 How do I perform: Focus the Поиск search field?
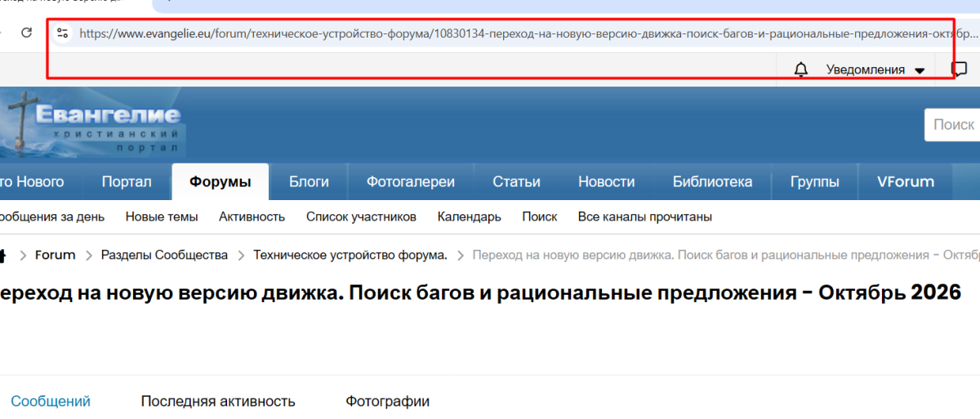click(x=952, y=125)
